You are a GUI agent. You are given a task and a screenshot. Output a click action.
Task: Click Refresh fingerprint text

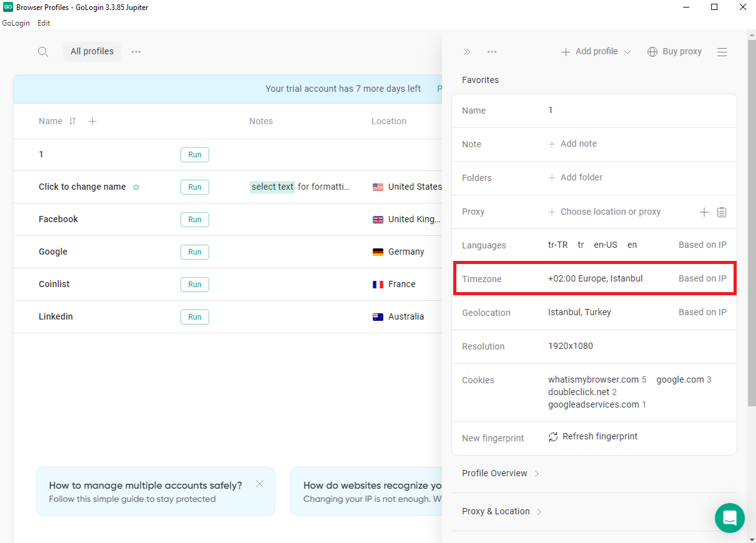600,436
